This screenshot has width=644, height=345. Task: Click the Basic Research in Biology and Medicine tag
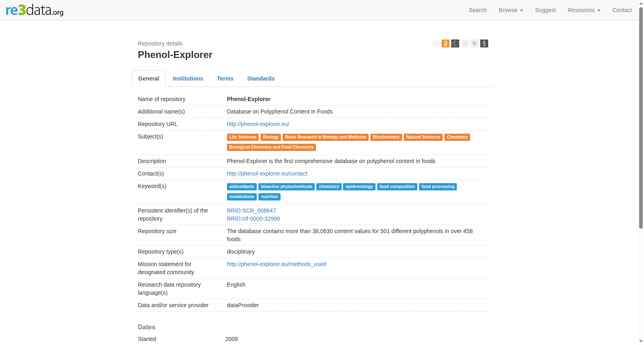[326, 137]
